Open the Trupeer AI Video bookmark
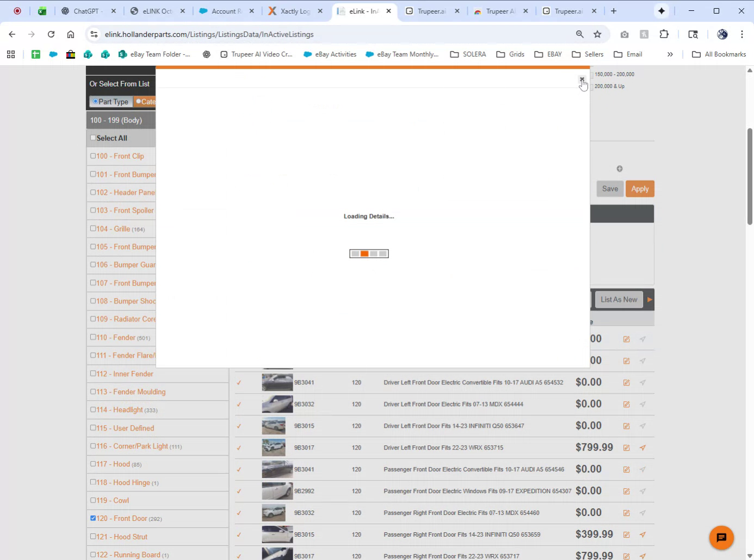Image resolution: width=754 pixels, height=560 pixels. (x=256, y=54)
